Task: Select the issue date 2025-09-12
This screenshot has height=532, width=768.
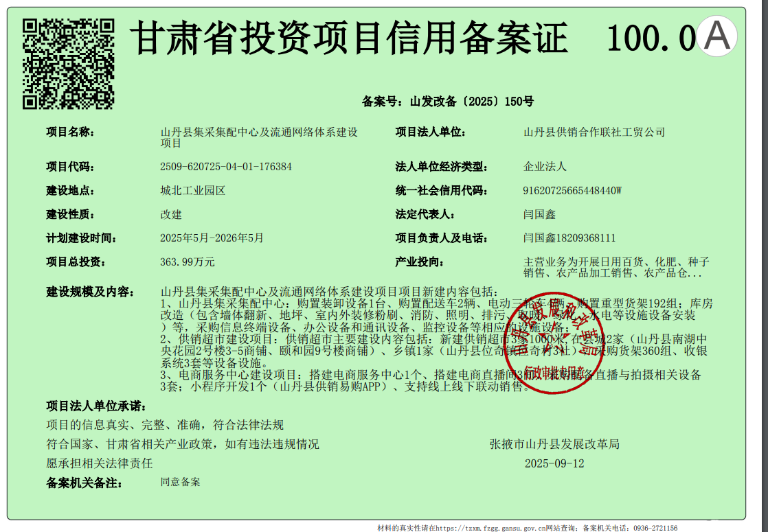Action: pyautogui.click(x=554, y=463)
